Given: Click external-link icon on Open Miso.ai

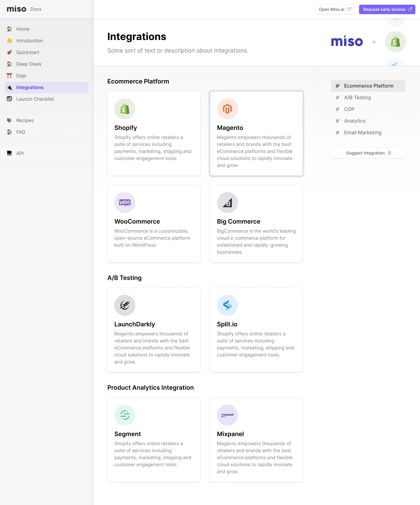Looking at the screenshot, I should tap(349, 9).
